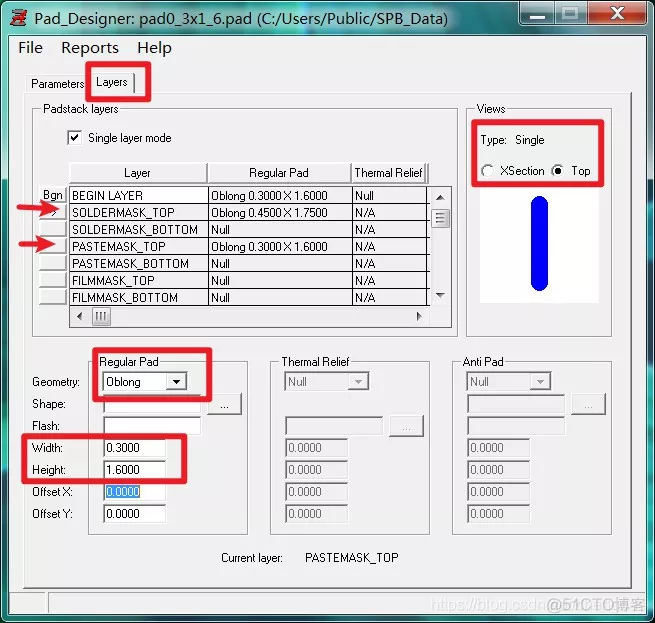Switch to the Parameters tab
The width and height of the screenshot is (655, 623).
(57, 84)
